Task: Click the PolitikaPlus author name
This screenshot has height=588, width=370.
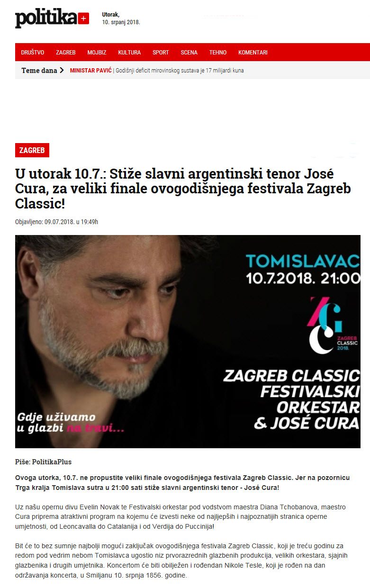Action: click(52, 461)
